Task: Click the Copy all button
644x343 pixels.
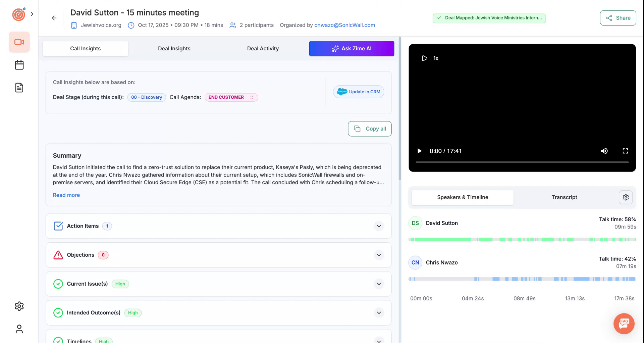Action: click(x=370, y=129)
